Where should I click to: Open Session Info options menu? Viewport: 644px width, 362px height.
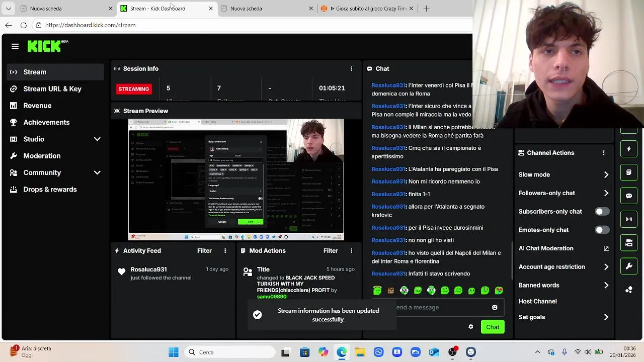351,69
